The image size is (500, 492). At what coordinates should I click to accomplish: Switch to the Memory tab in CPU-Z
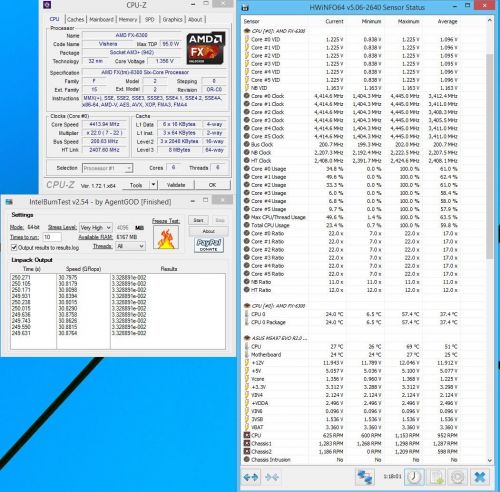tap(128, 19)
